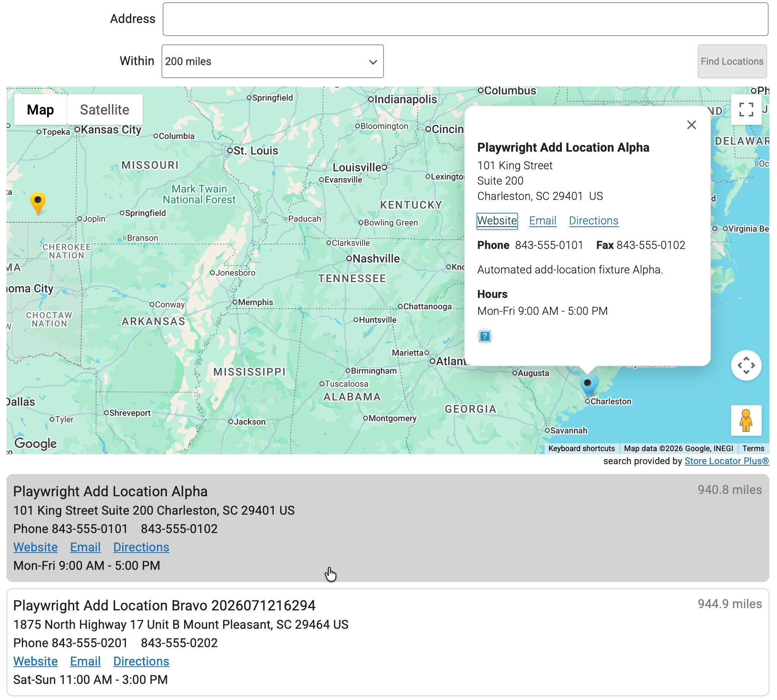Toggle fullscreen map view

746,110
